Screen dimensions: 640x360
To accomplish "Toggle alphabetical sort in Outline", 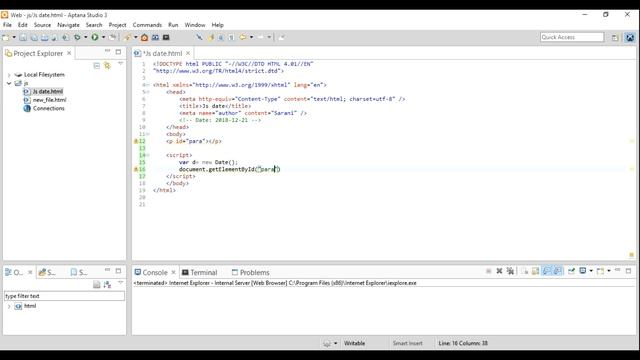I will (107, 284).
